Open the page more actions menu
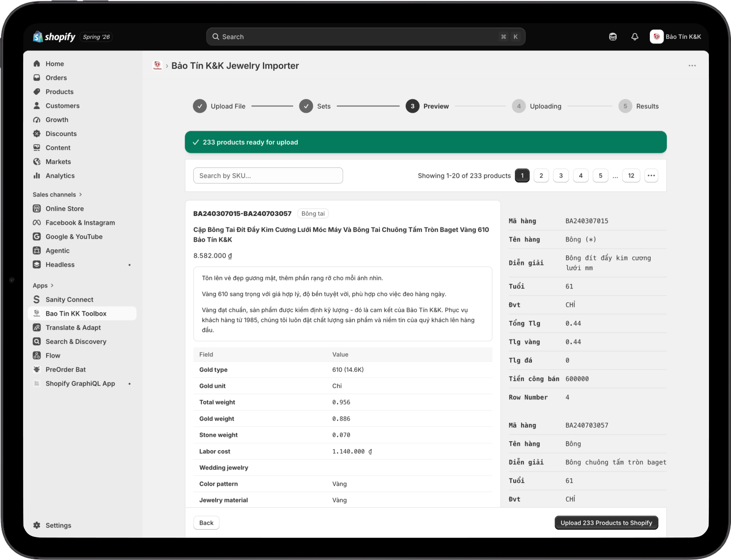The image size is (731, 560). coord(692,66)
